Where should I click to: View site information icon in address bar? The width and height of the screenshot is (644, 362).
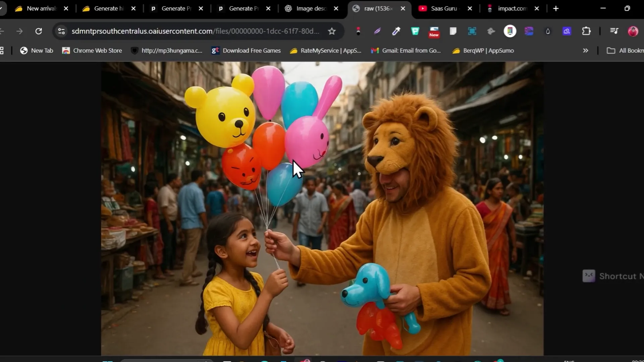point(61,31)
